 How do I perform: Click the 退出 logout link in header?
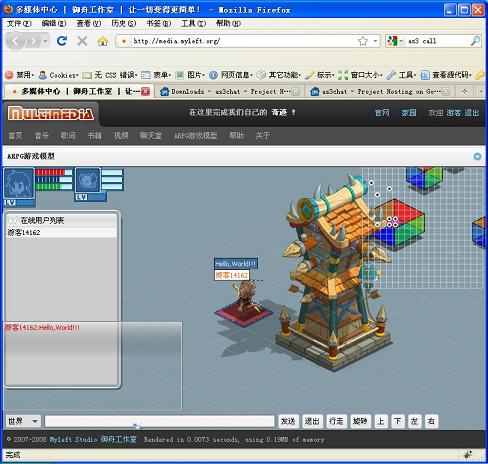point(472,113)
